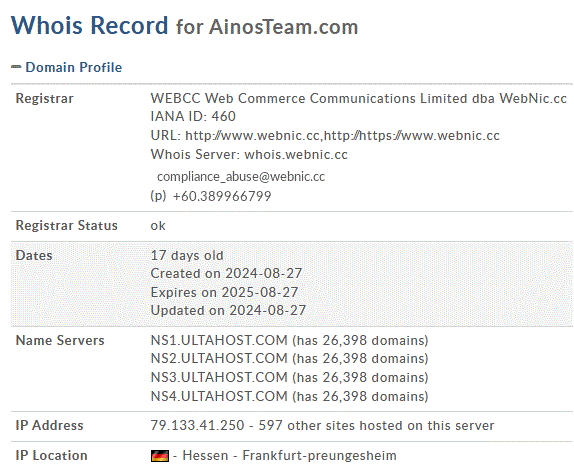Click Hessen - Frankfurt-preungesheim location text
Image resolution: width=574 pixels, height=464 pixels.
point(290,456)
